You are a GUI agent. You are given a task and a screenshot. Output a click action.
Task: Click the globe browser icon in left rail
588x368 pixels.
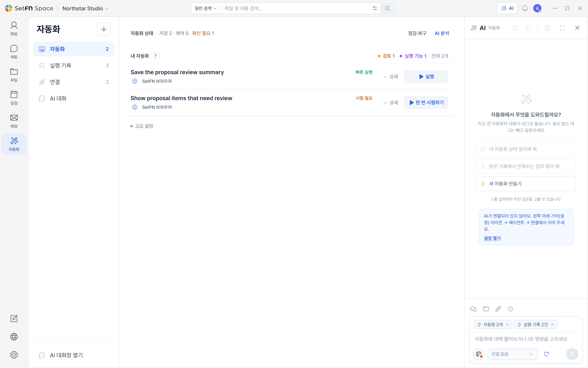click(14, 337)
